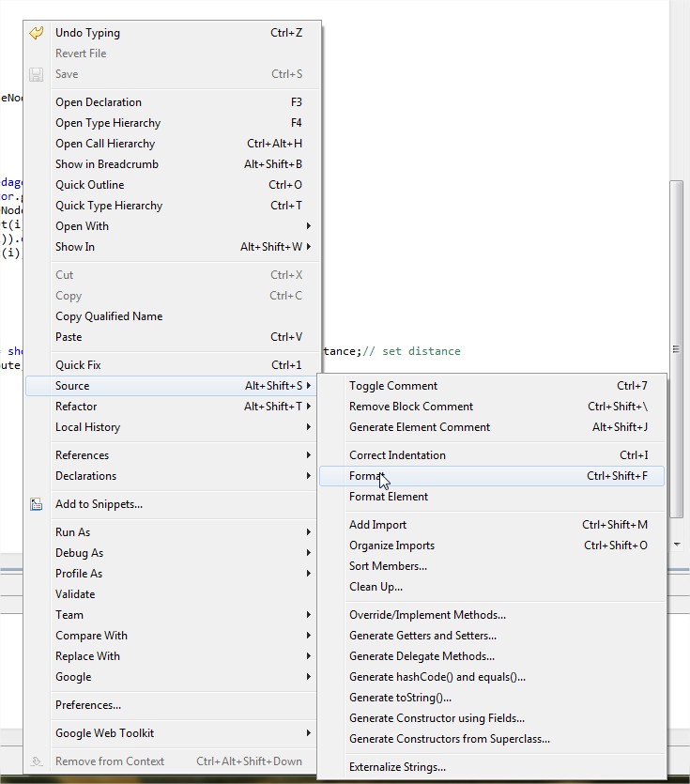This screenshot has width=690, height=784.
Task: Choose Generate hashCode() and equals()...
Action: pos(492,677)
